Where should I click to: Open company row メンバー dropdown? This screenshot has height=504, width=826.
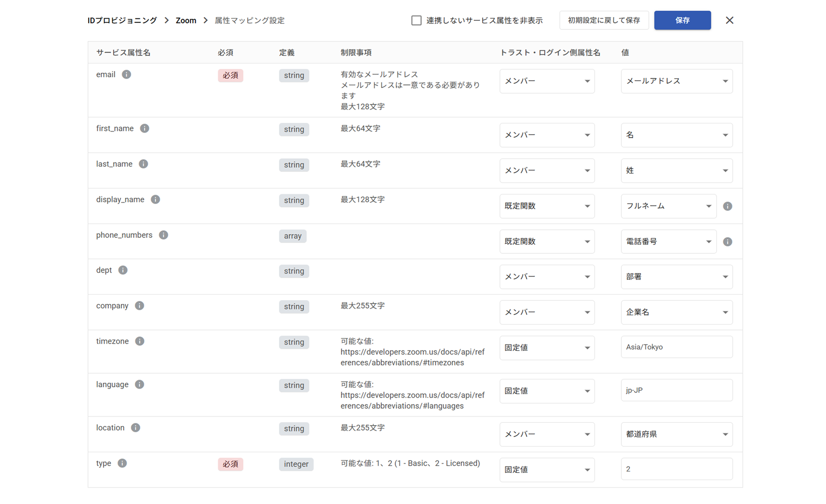tap(547, 312)
